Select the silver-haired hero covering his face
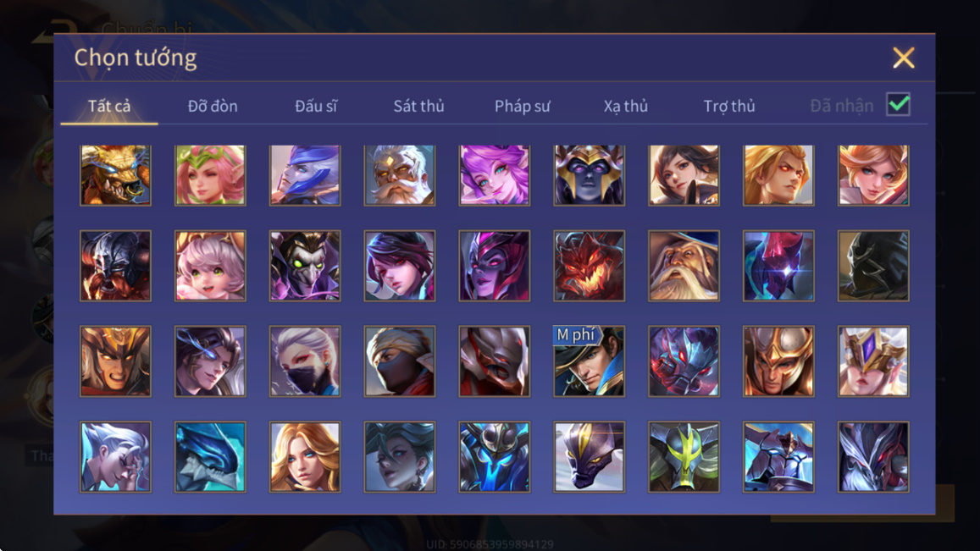The height and width of the screenshot is (551, 980). [x=116, y=457]
